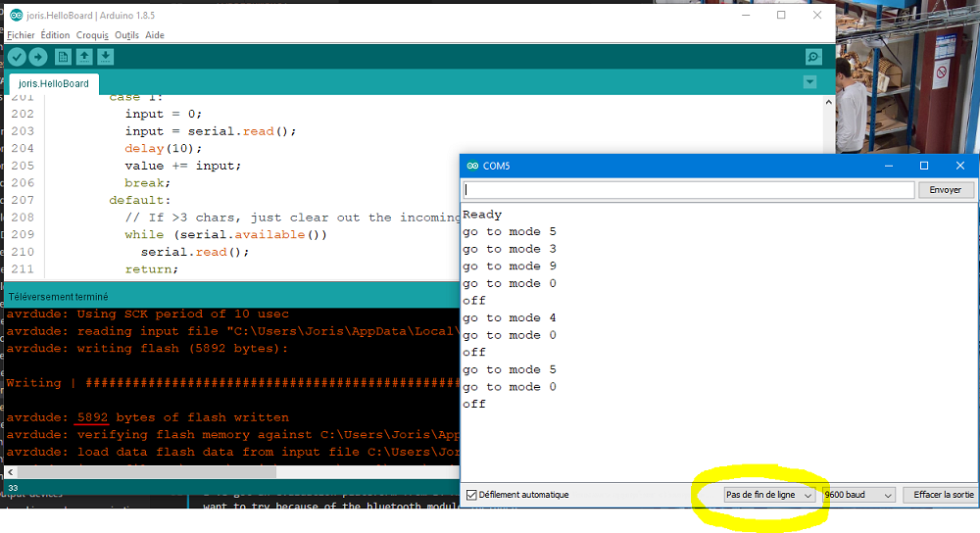The height and width of the screenshot is (533, 980).
Task: Open the Aide menu
Action: click(155, 35)
